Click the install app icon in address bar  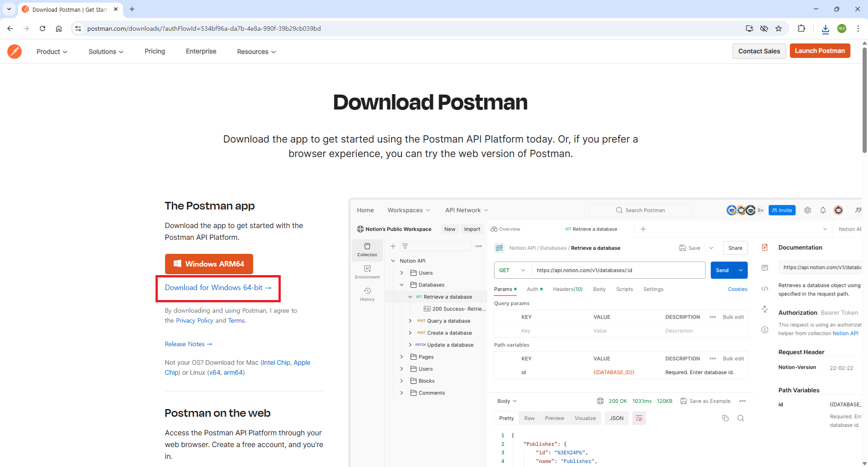click(x=750, y=29)
